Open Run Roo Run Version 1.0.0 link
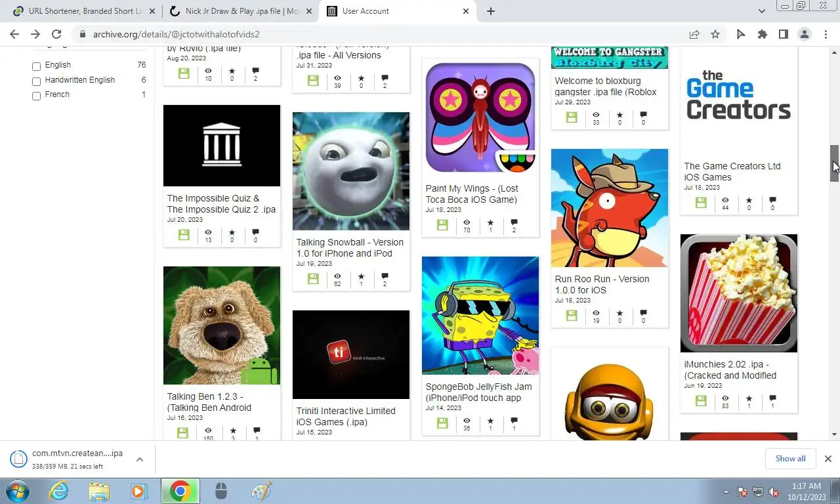The height and width of the screenshot is (504, 840). pos(602,284)
